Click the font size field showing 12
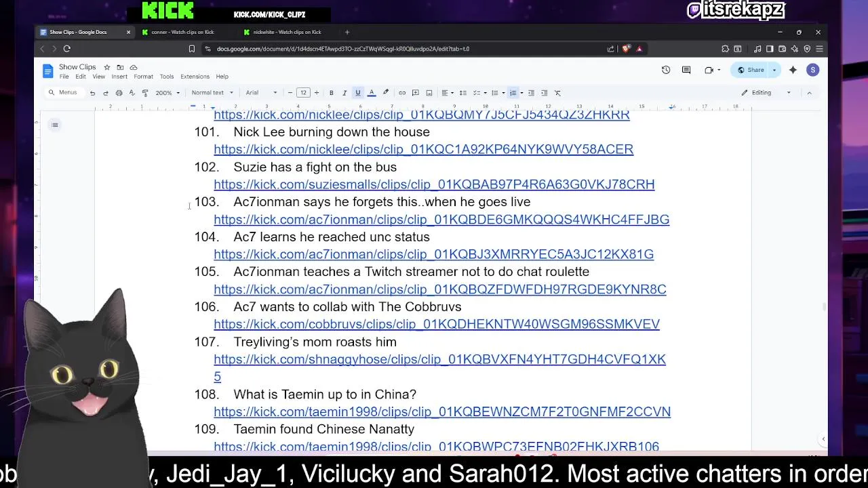 tap(303, 93)
